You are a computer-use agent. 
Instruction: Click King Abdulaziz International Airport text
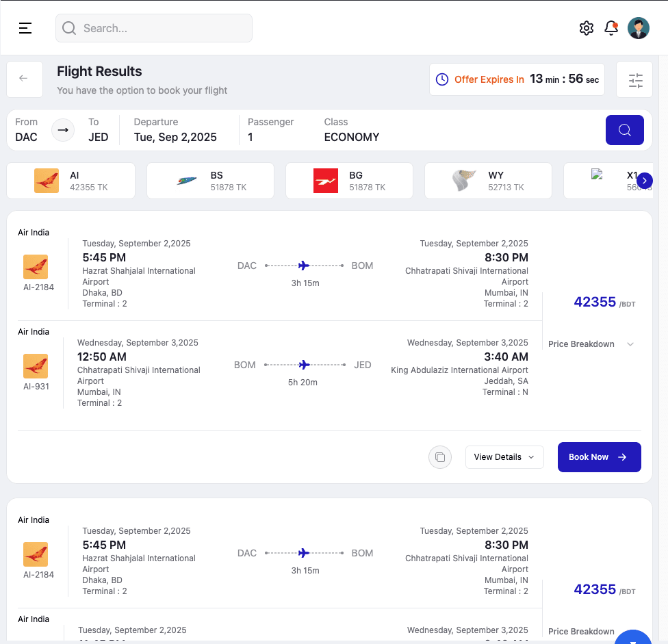[x=459, y=370]
